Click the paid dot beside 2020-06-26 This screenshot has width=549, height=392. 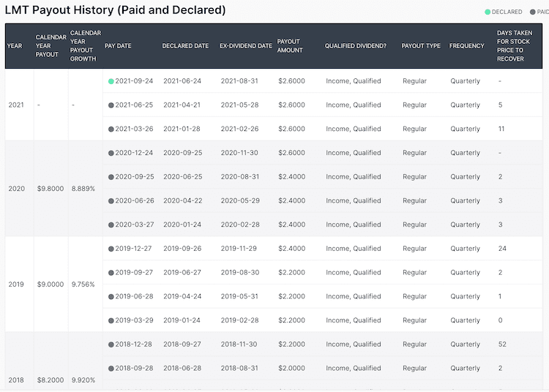point(111,201)
